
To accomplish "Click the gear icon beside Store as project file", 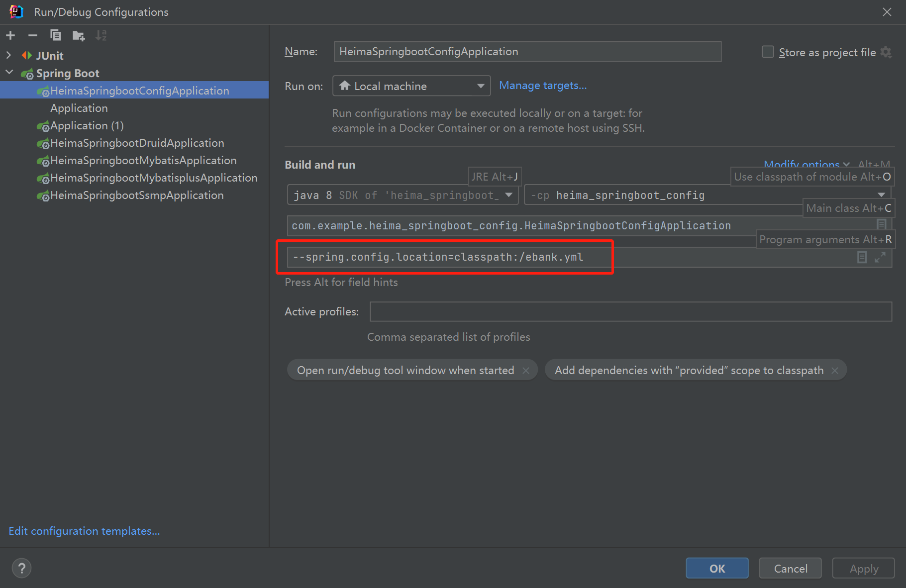I will (x=886, y=52).
